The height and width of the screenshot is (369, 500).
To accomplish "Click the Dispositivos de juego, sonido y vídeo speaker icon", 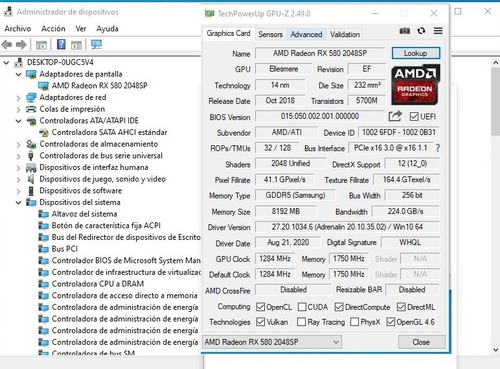I will 31,179.
